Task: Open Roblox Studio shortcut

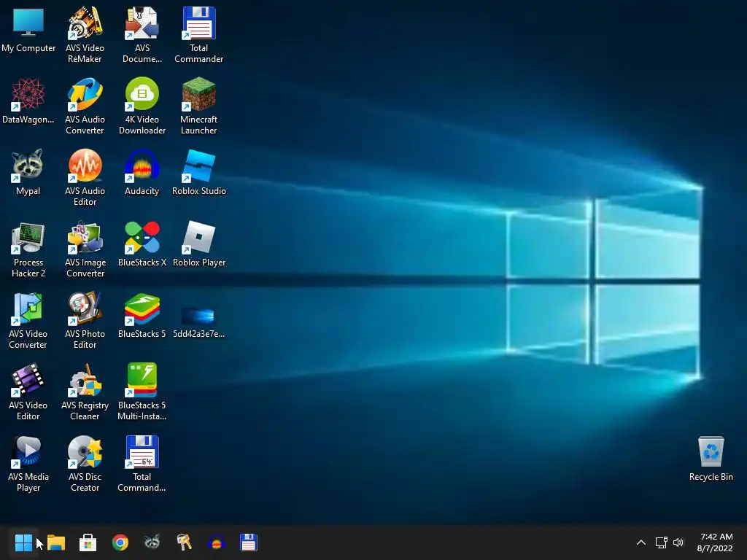Action: (x=198, y=172)
